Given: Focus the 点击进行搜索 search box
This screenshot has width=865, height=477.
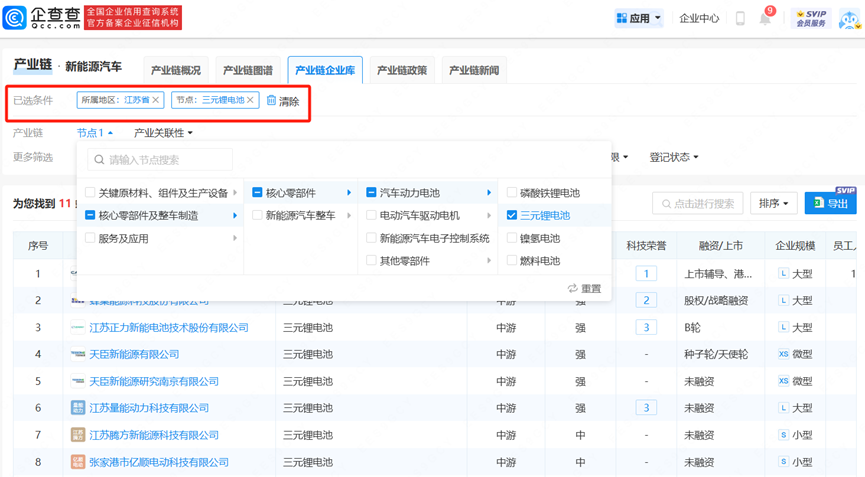Looking at the screenshot, I should [698, 203].
